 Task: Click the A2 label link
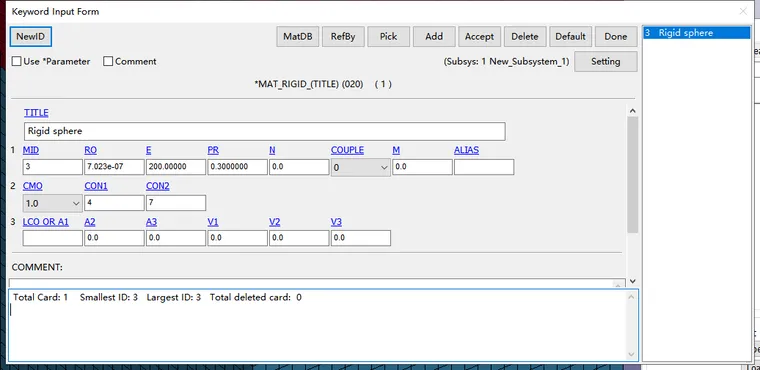pyautogui.click(x=90, y=222)
